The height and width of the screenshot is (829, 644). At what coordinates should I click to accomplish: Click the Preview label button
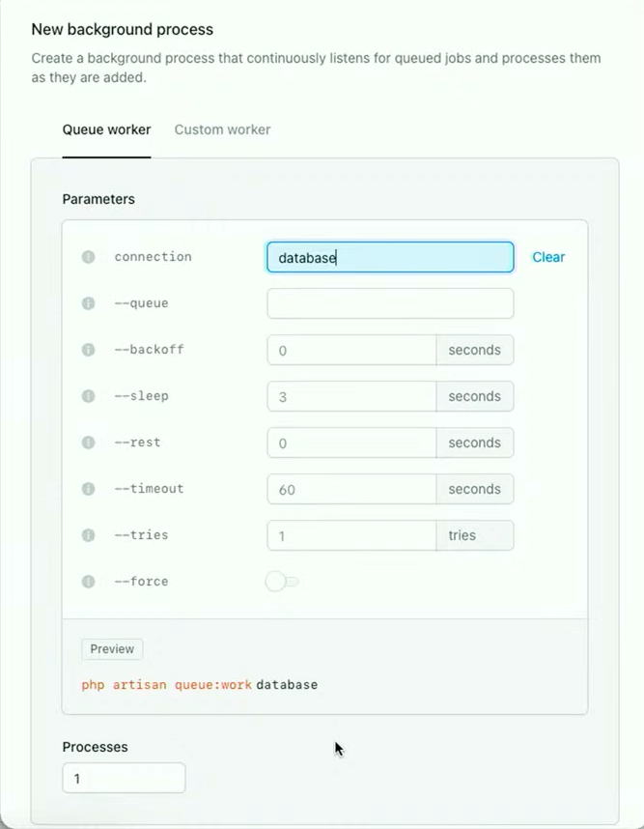[112, 649]
